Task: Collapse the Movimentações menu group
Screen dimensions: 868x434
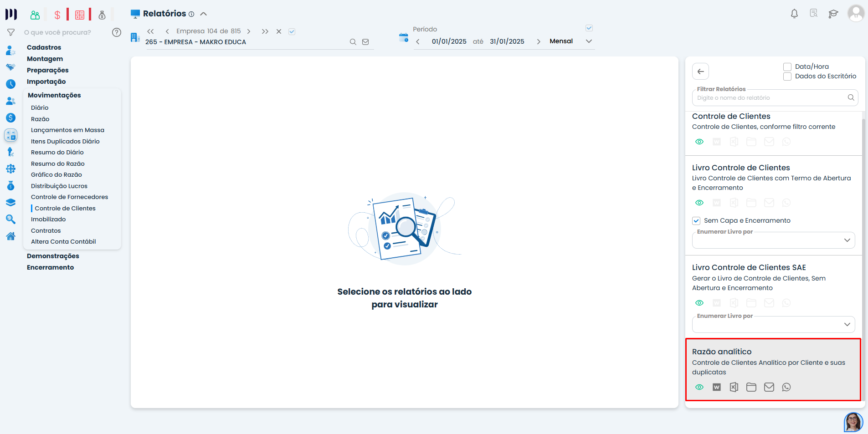Action: pyautogui.click(x=54, y=95)
